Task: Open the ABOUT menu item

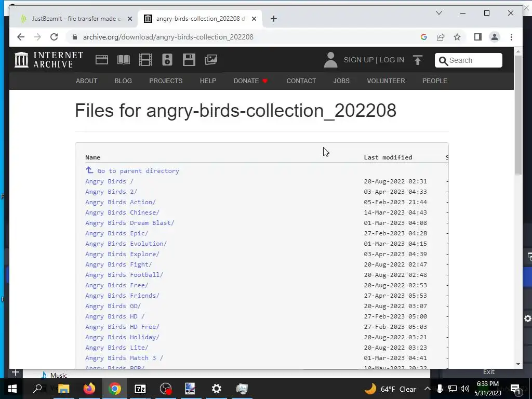Action: [87, 81]
